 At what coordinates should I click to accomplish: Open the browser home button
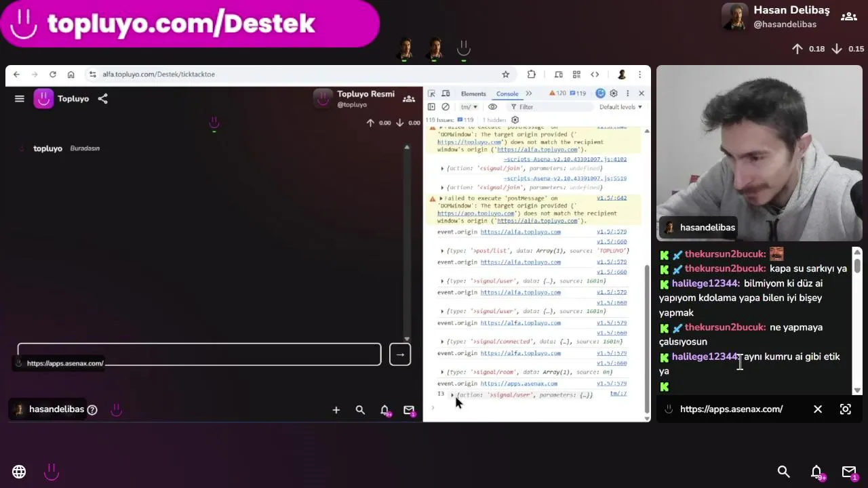coord(71,75)
